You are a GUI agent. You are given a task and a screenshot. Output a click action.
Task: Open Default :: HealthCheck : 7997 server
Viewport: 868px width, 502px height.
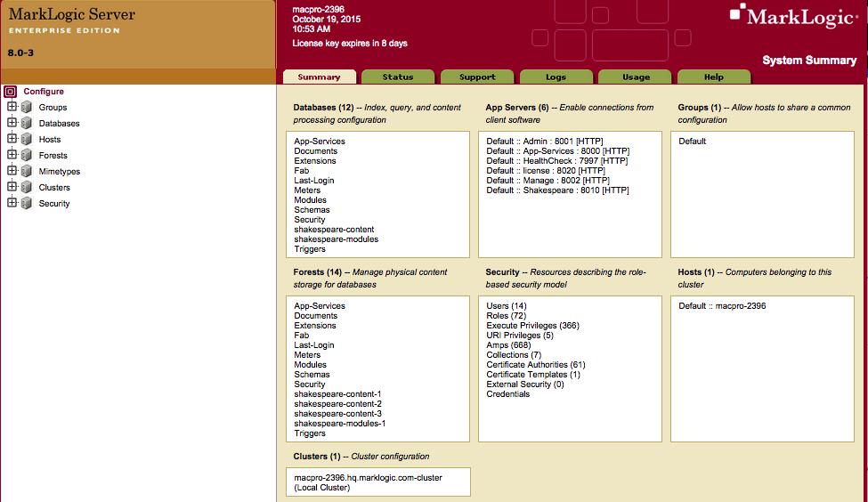click(557, 161)
